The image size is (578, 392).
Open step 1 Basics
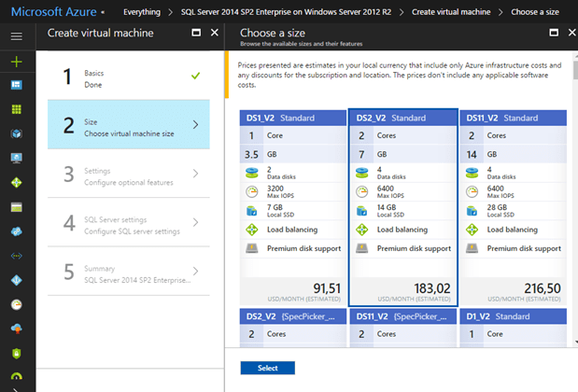129,76
